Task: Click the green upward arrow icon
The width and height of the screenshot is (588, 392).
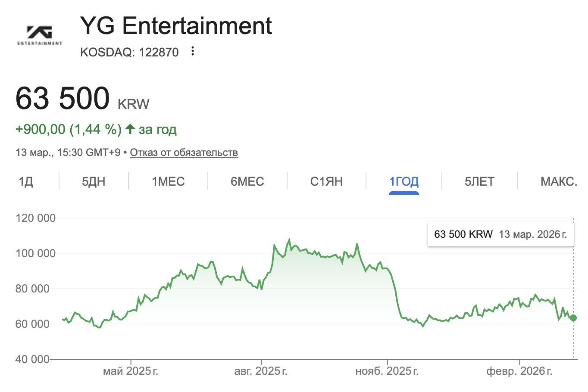Action: (x=130, y=129)
